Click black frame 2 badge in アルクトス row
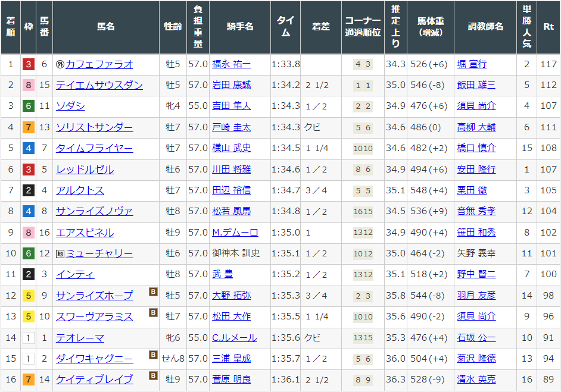Screen dimensions: 561x392 (x=28, y=190)
